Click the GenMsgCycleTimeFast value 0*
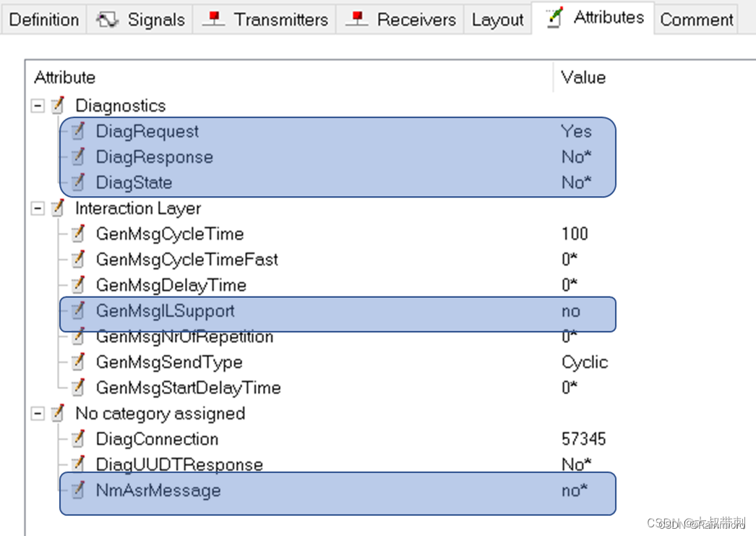This screenshot has height=536, width=756. 569,260
